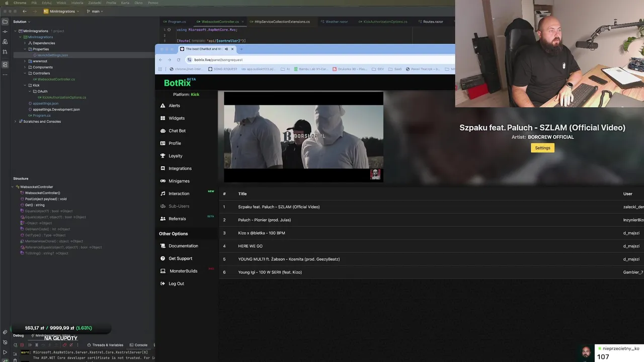This screenshot has width=644, height=362.
Task: Open the DEV bookmarks folder
Action: (x=377, y=69)
